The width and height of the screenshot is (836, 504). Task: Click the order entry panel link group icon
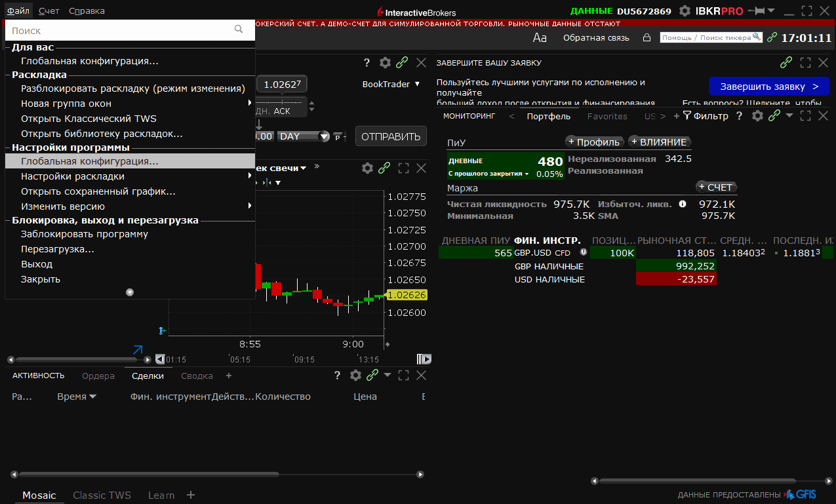tap(402, 63)
